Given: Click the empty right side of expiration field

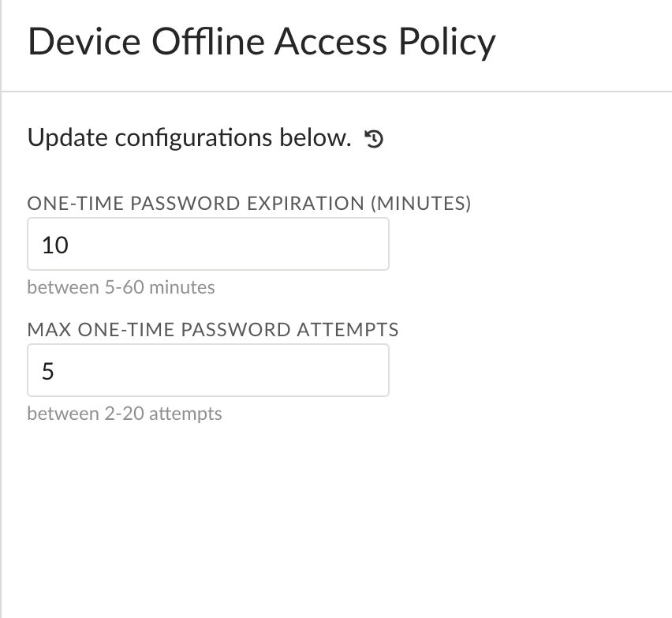Looking at the screenshot, I should (339, 245).
